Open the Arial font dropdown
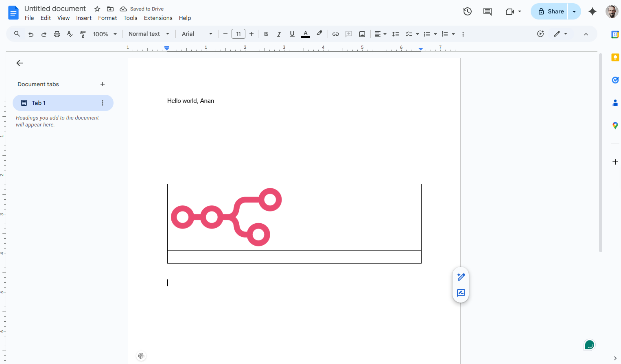The height and width of the screenshot is (364, 621). click(x=197, y=34)
